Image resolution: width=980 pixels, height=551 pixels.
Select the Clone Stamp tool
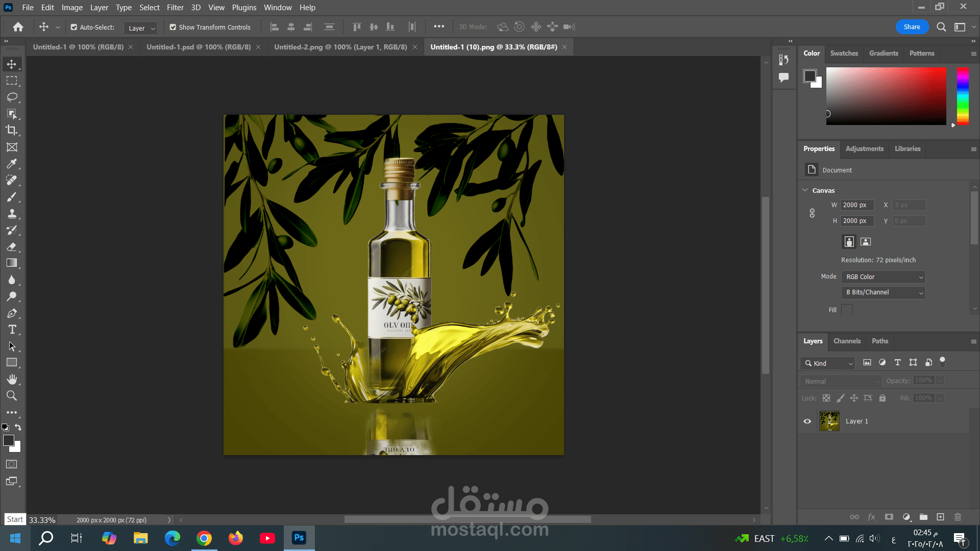click(x=12, y=214)
